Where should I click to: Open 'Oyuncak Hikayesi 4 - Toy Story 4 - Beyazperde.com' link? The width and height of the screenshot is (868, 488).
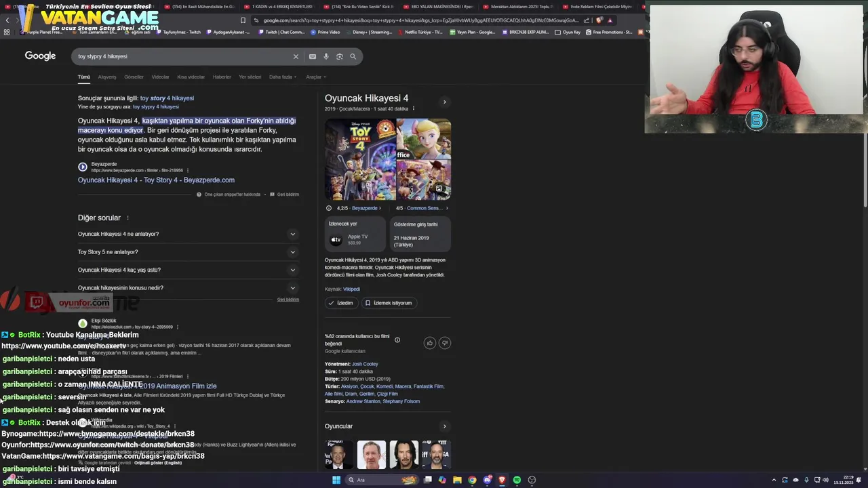156,180
